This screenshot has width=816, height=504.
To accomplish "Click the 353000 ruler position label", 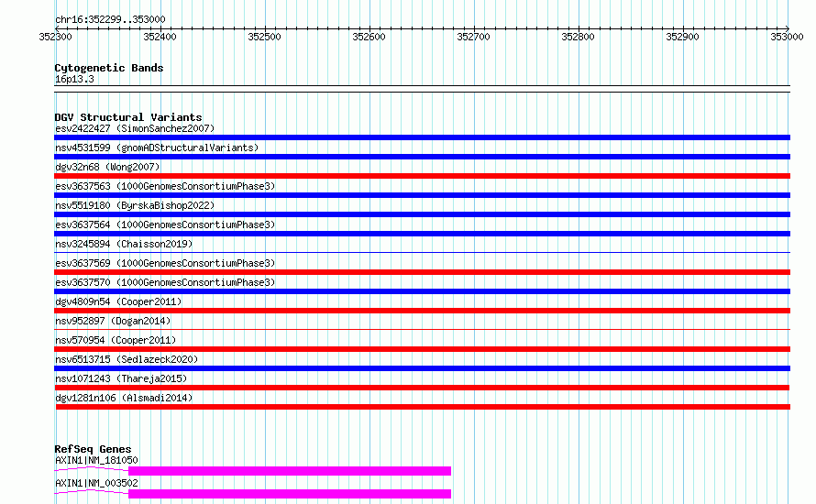I will coord(787,37).
